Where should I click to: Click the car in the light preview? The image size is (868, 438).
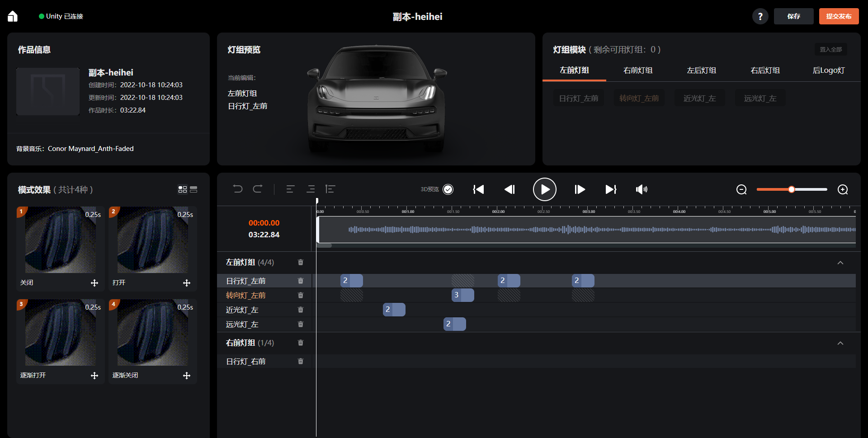(x=376, y=99)
